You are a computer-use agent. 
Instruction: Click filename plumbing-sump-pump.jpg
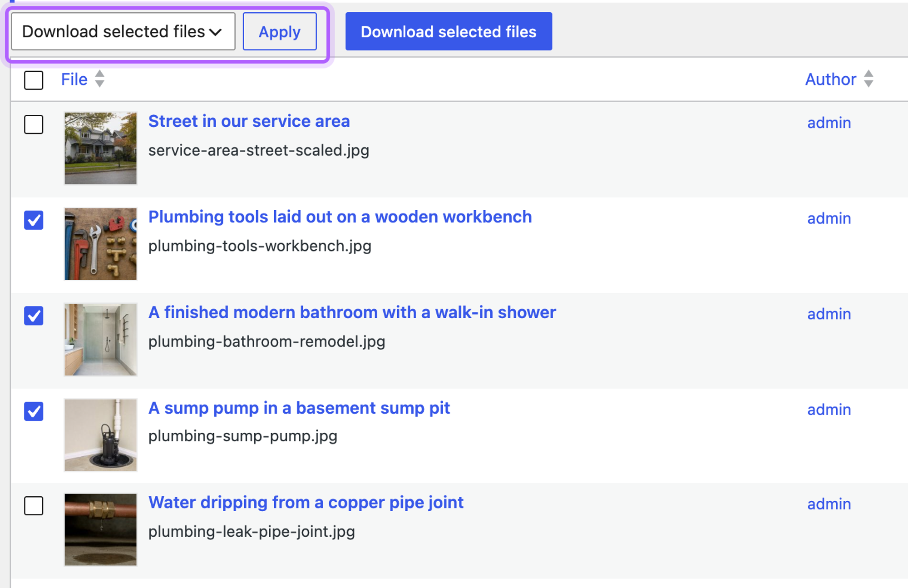point(243,436)
